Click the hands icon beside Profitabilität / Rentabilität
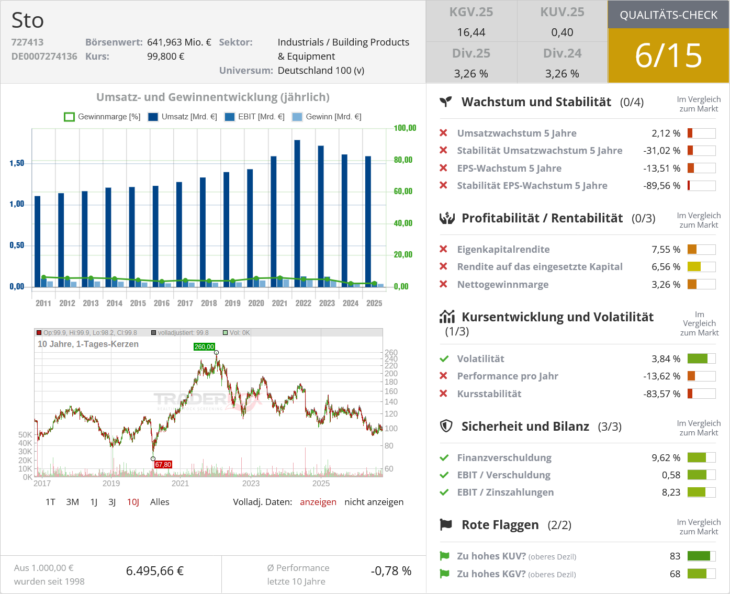 (x=446, y=218)
